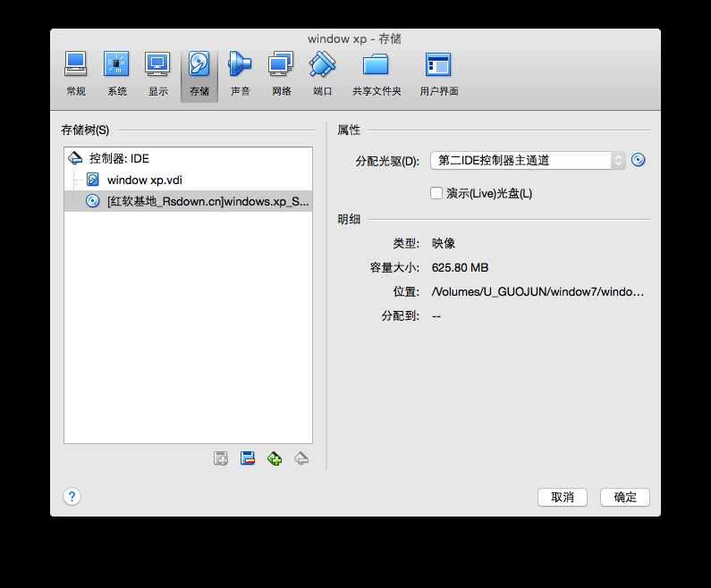
Task: Click the choose optical disk icon
Action: click(x=638, y=160)
